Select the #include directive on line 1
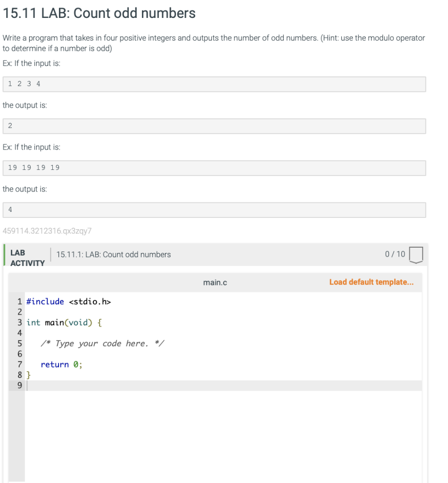448x483 pixels. tap(68, 301)
